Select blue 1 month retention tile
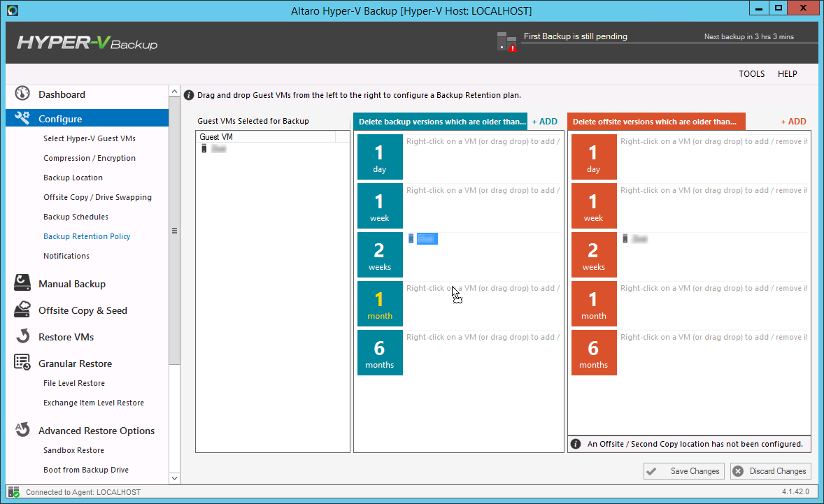Viewport: 824px width, 504px height. [380, 303]
